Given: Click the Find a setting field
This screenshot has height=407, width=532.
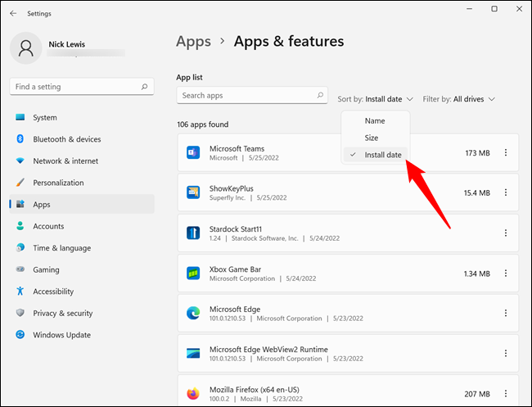Looking at the screenshot, I should coord(82,87).
